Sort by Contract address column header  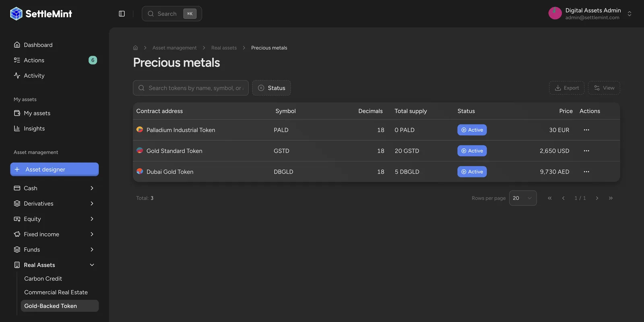point(159,111)
